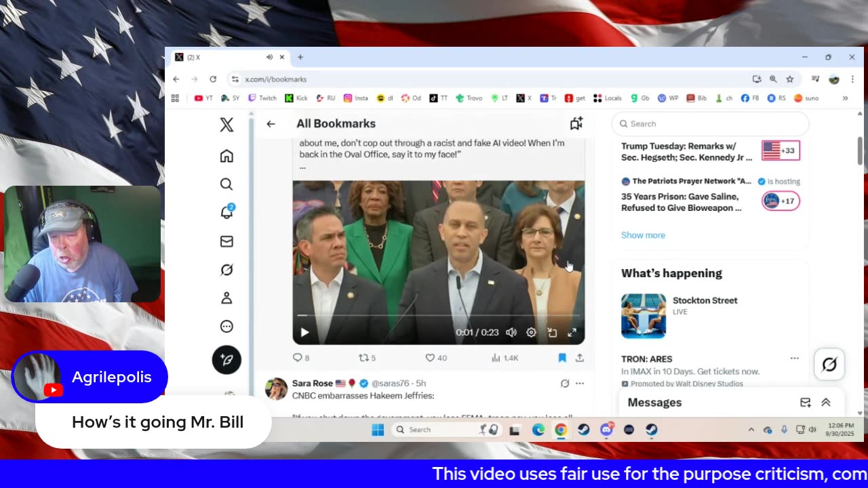
Task: Reload the page in Chrome
Action: click(213, 79)
